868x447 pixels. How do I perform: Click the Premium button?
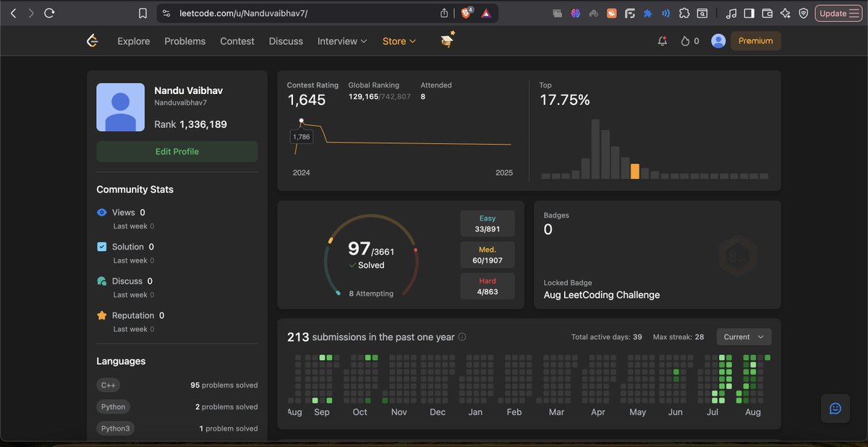click(755, 41)
